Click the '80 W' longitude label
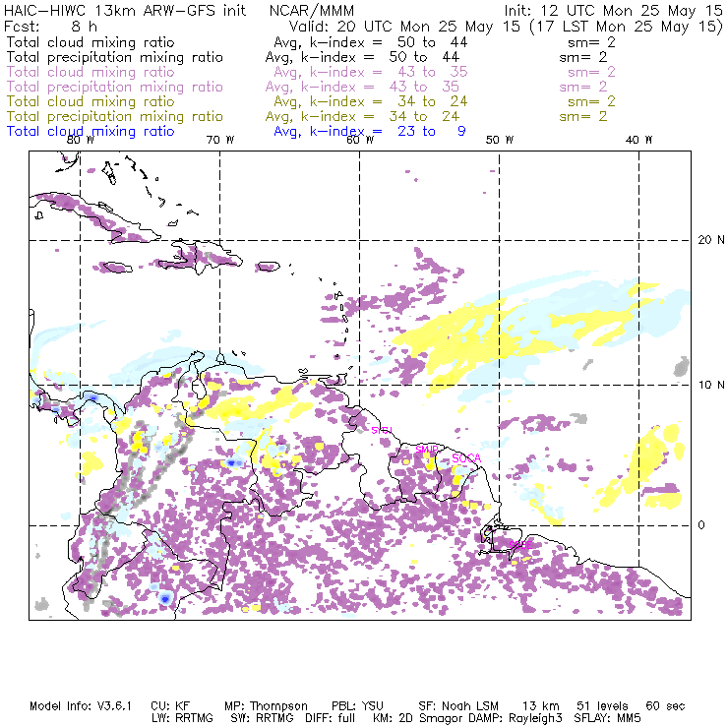The width and height of the screenshot is (728, 728). point(81,140)
